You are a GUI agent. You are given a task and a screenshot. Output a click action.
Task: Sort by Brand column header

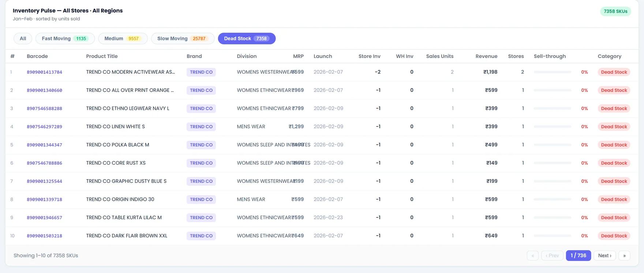(x=194, y=56)
